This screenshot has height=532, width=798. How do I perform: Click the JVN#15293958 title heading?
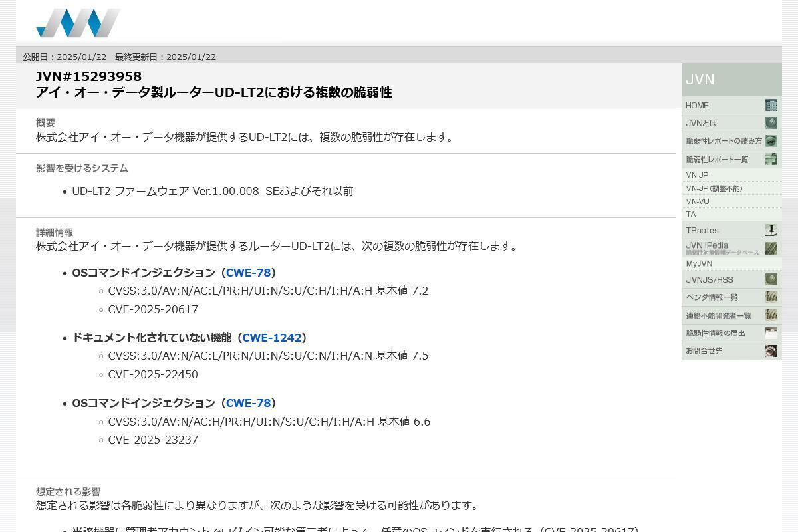click(x=88, y=76)
